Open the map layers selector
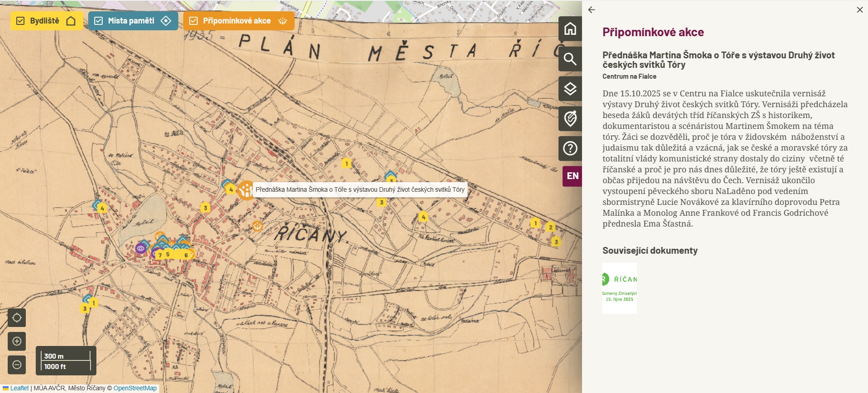Image resolution: width=868 pixels, height=393 pixels. click(x=570, y=89)
